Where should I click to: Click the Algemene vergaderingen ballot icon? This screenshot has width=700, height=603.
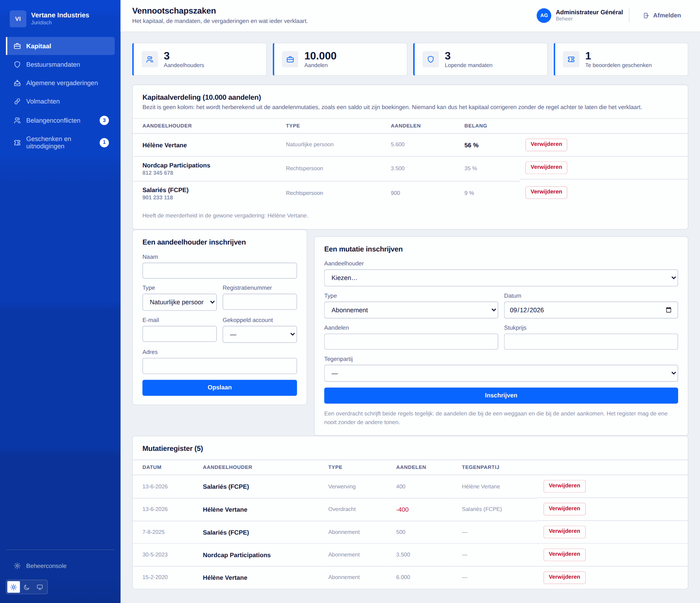[x=17, y=83]
